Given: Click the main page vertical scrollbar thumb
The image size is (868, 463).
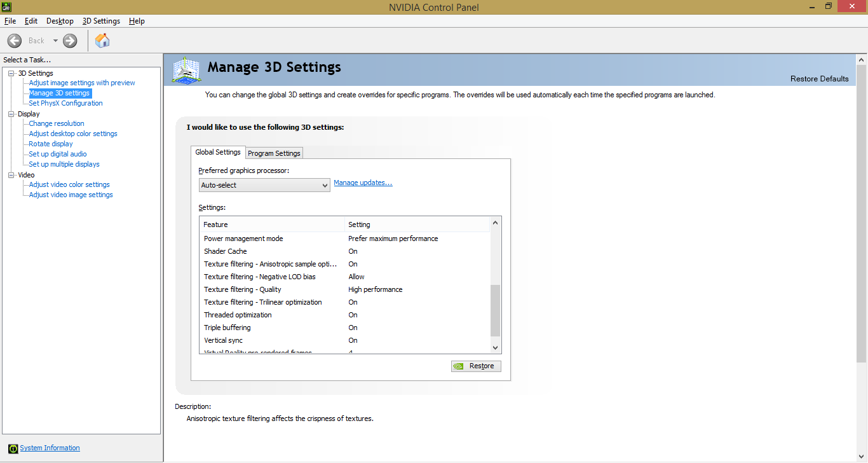Looking at the screenshot, I should [862, 213].
